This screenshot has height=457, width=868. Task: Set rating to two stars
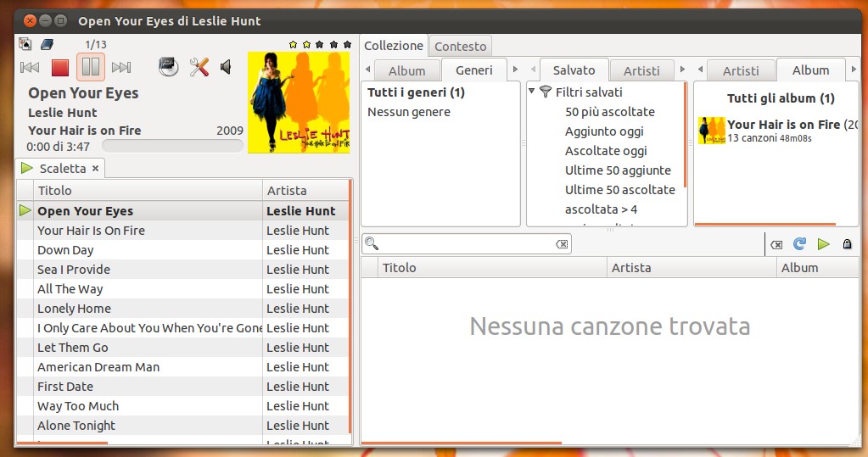coord(306,44)
